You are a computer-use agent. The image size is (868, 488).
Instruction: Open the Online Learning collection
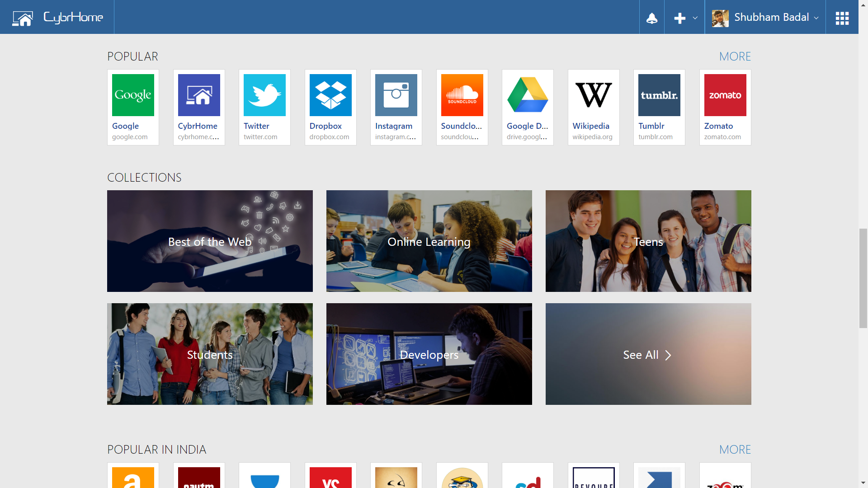point(429,241)
